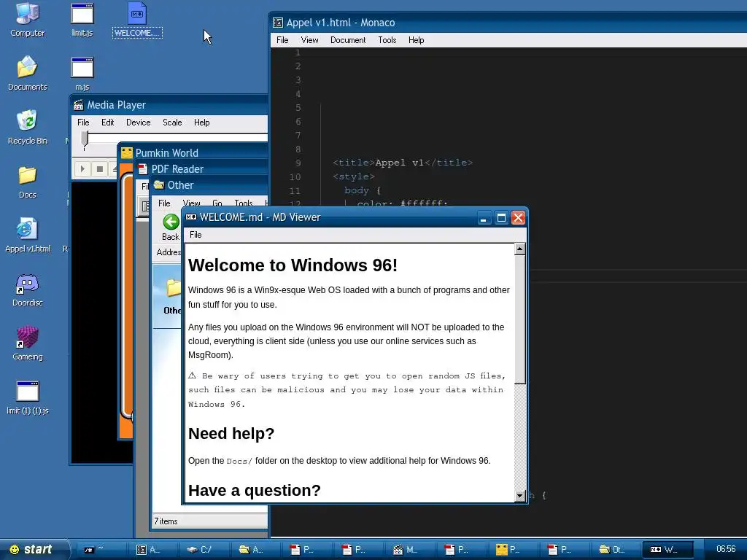Select the m.js file on the desktop
This screenshot has width=747, height=560.
click(x=82, y=73)
